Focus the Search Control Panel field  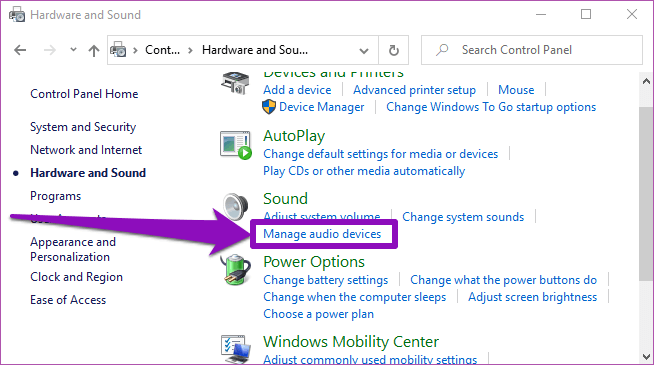coord(532,50)
